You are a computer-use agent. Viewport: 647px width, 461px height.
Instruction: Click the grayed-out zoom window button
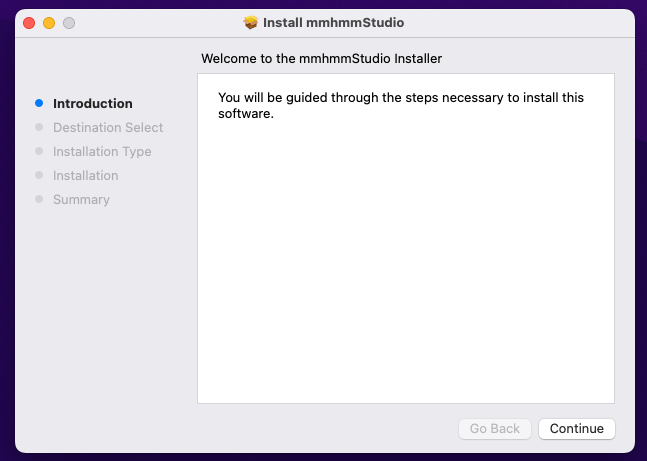click(x=69, y=23)
